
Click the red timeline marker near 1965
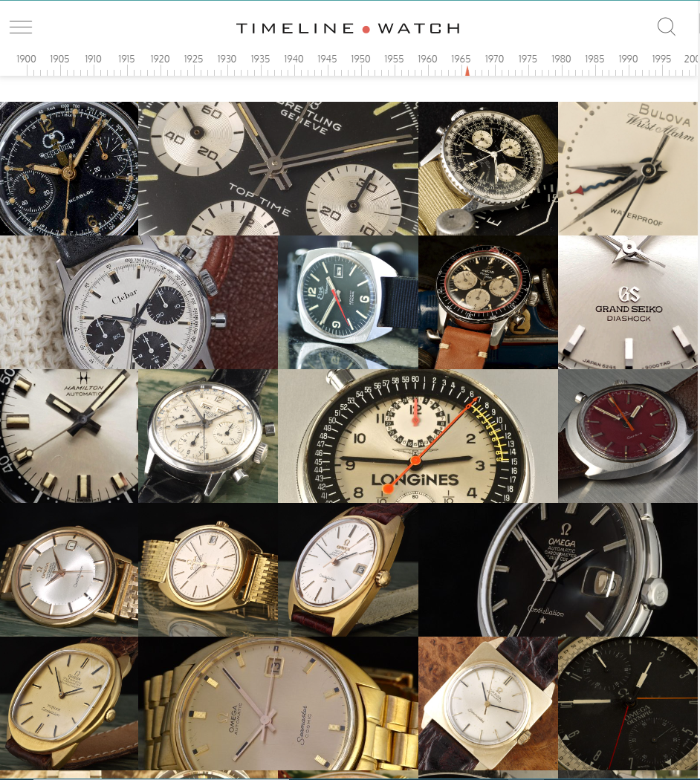467,71
